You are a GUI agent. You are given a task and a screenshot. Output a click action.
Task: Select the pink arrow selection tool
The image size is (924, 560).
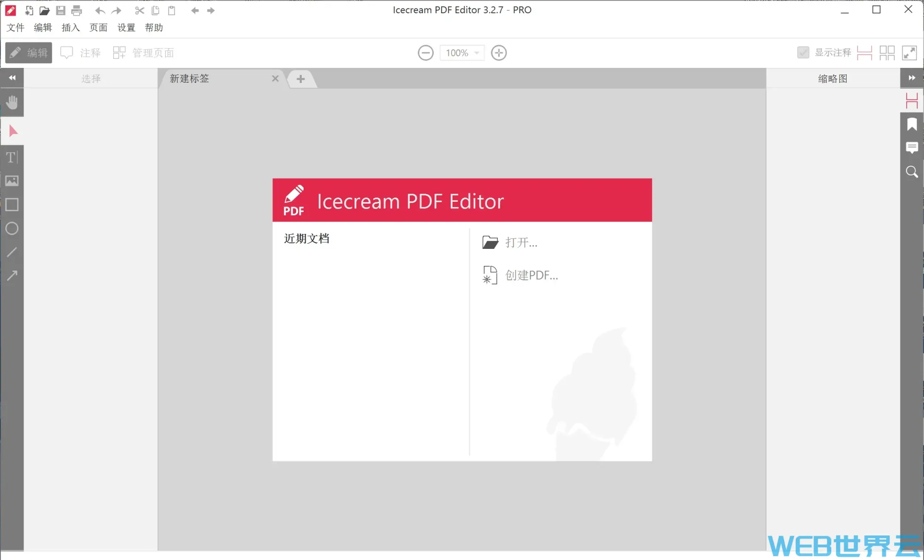13,131
